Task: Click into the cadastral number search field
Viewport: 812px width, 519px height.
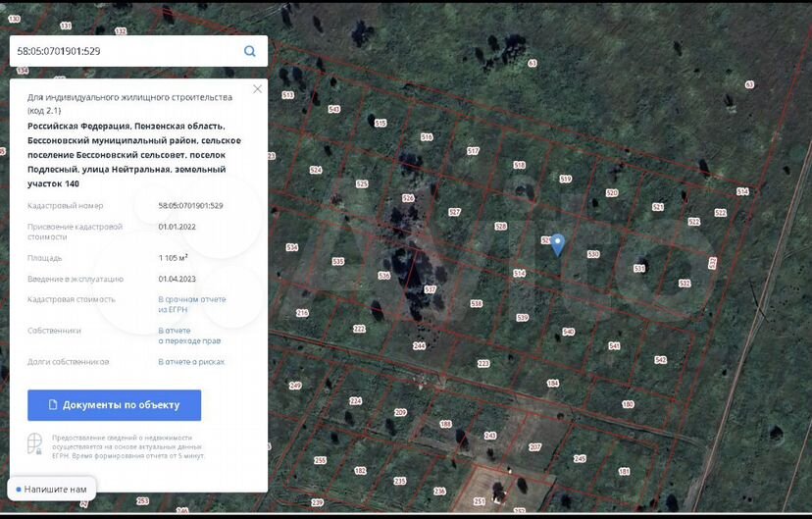Action: click(123, 51)
